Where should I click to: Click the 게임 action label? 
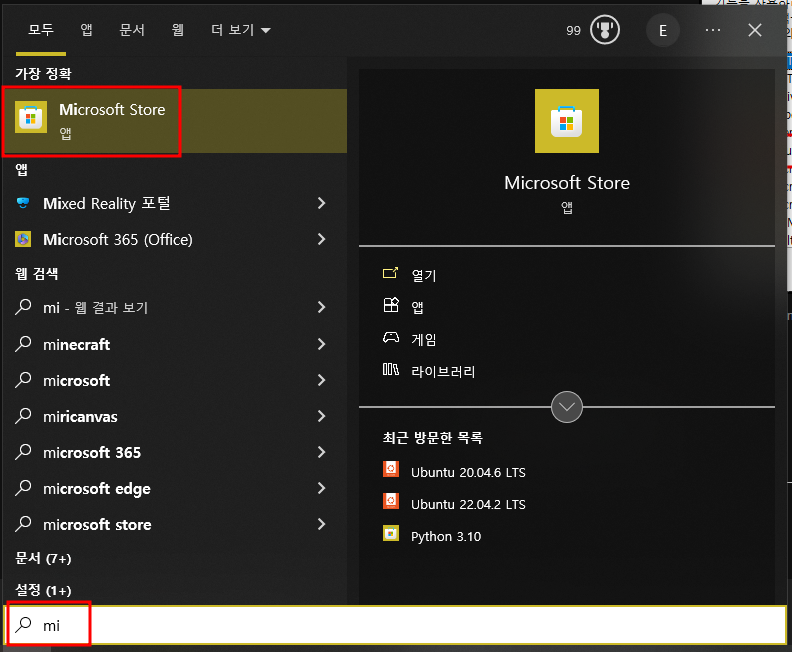tap(423, 339)
